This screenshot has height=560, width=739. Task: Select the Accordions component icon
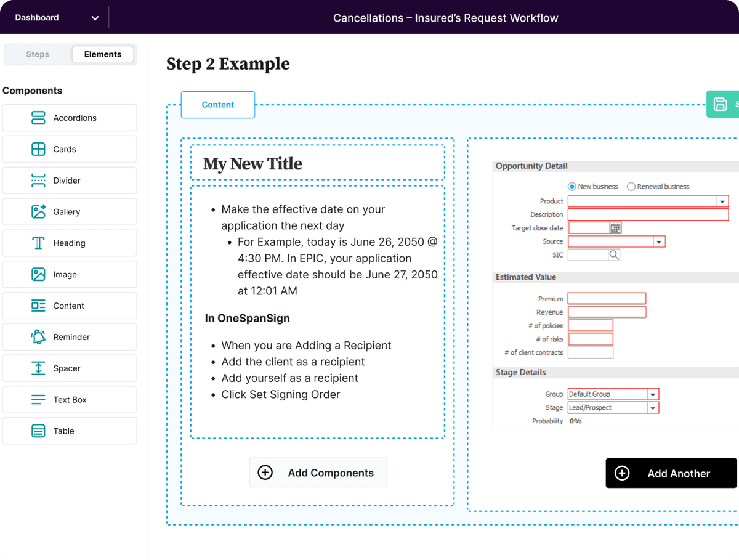coord(37,118)
